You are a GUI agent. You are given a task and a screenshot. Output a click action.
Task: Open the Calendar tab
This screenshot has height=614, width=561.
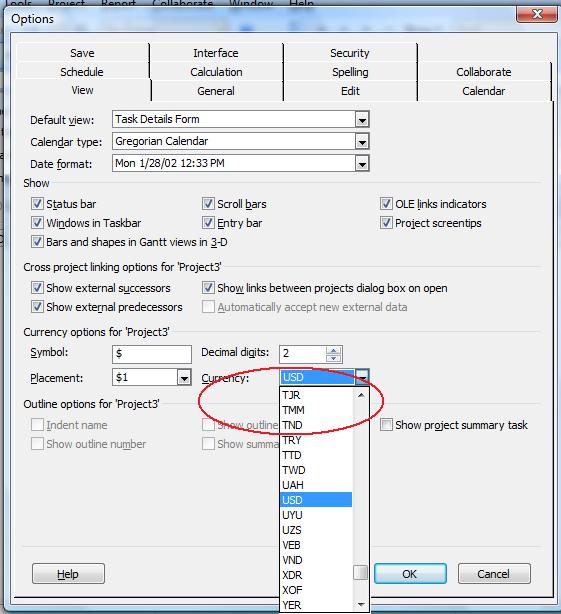tap(483, 91)
